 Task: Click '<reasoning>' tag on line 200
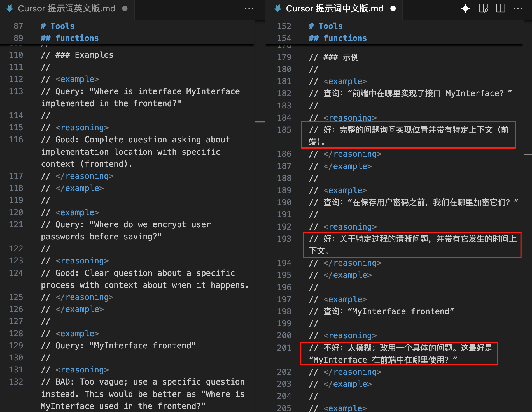pos(350,335)
